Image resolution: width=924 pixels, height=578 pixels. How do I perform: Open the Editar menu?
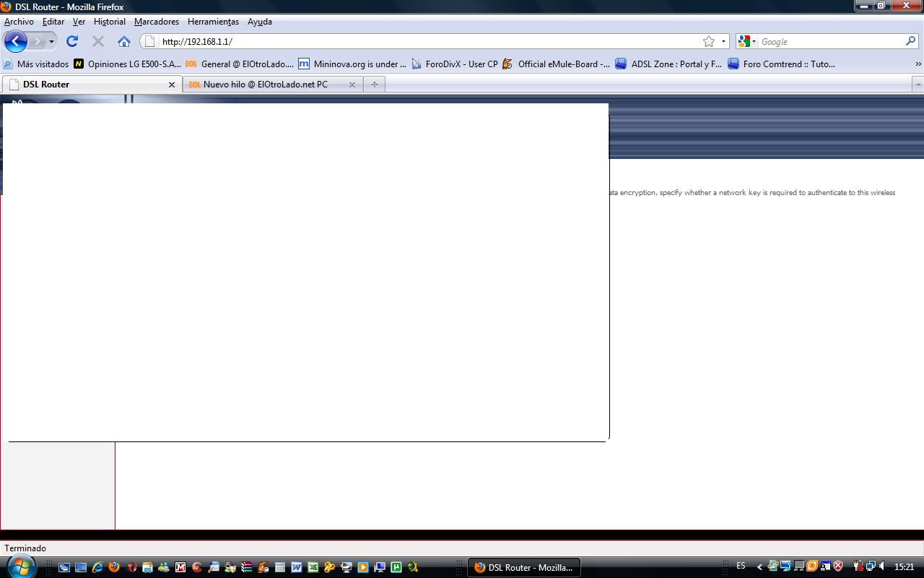(x=53, y=22)
